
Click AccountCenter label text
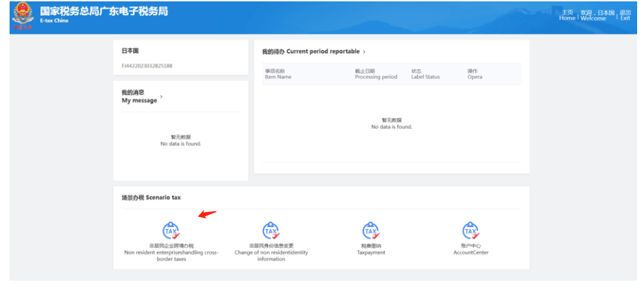(471, 250)
